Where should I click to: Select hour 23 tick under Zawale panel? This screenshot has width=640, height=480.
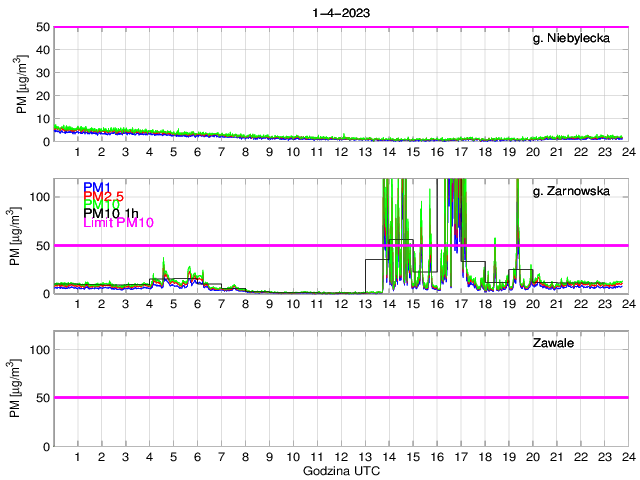(603, 457)
